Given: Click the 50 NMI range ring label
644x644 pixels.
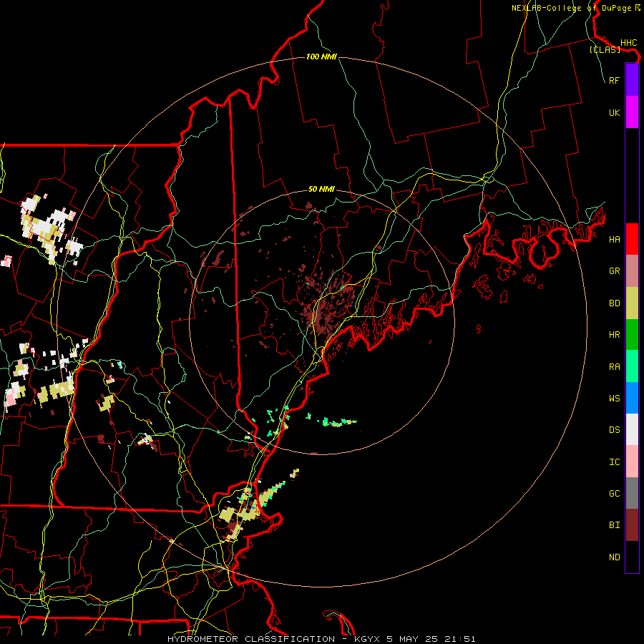Looking at the screenshot, I should tap(321, 189).
